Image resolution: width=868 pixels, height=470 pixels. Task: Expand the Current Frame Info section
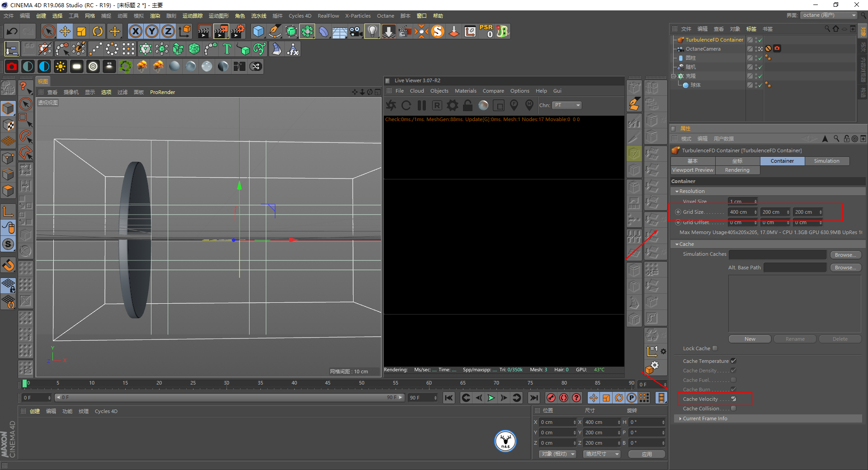(x=680, y=419)
